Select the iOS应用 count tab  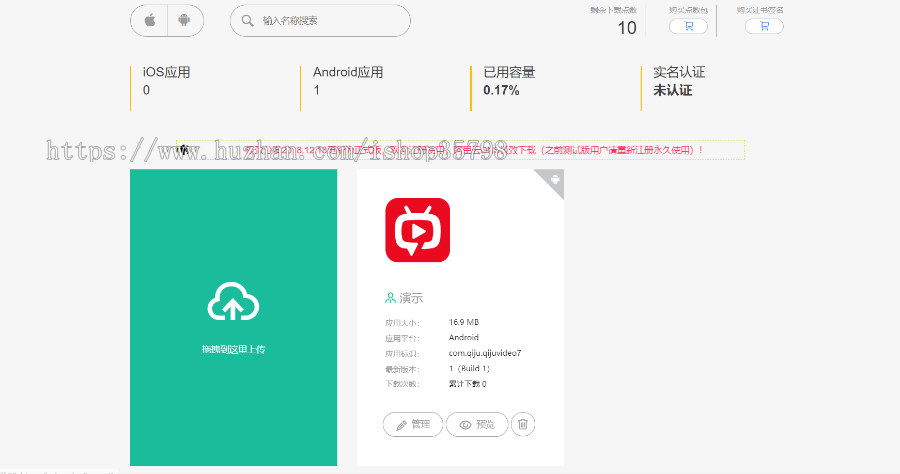click(166, 81)
